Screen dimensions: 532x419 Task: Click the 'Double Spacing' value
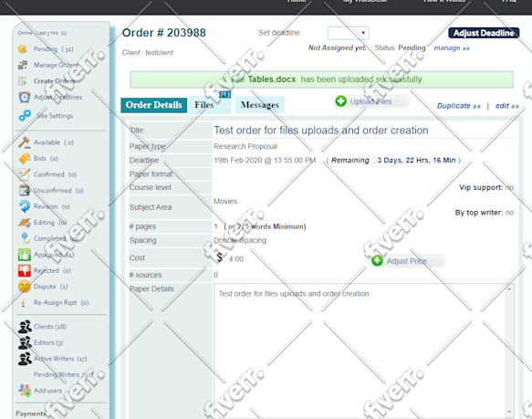240,240
